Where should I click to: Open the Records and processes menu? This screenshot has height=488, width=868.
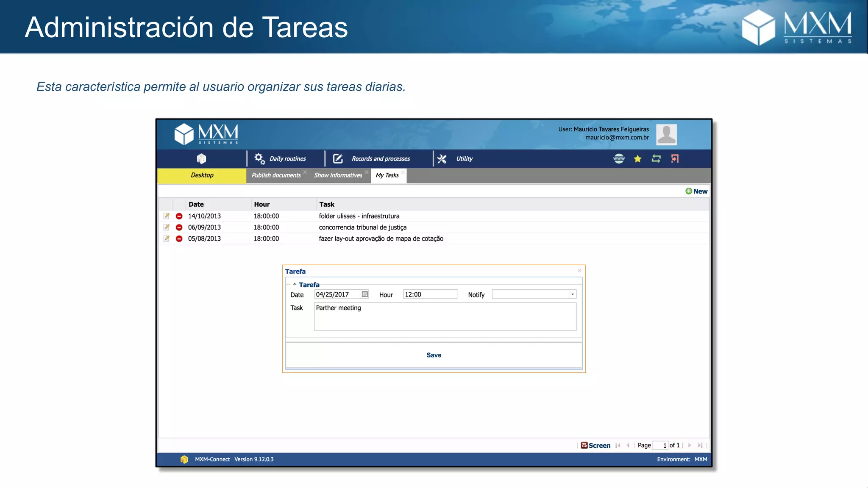pyautogui.click(x=381, y=159)
